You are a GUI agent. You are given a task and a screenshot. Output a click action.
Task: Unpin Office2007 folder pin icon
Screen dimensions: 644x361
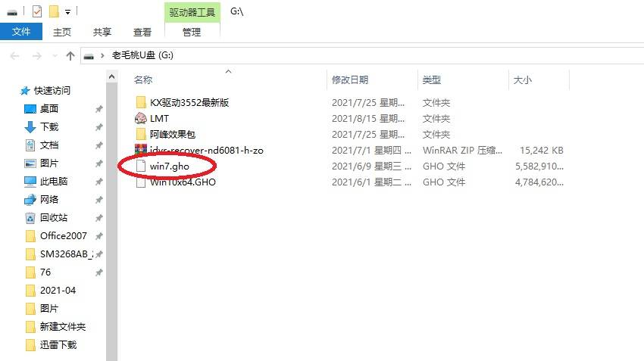click(99, 236)
